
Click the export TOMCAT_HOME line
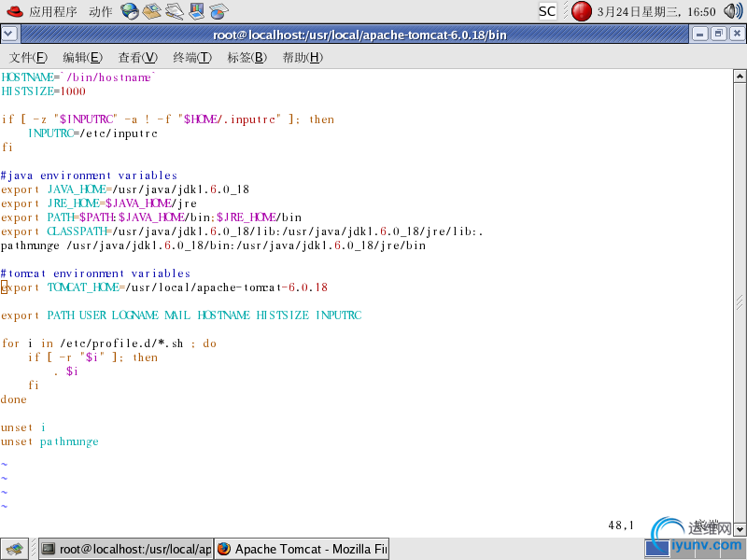point(164,287)
